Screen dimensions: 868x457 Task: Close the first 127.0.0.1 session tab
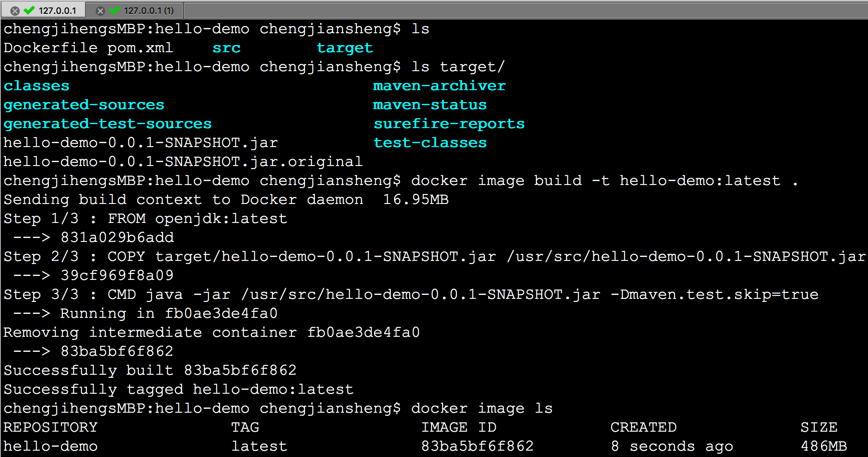(x=15, y=11)
